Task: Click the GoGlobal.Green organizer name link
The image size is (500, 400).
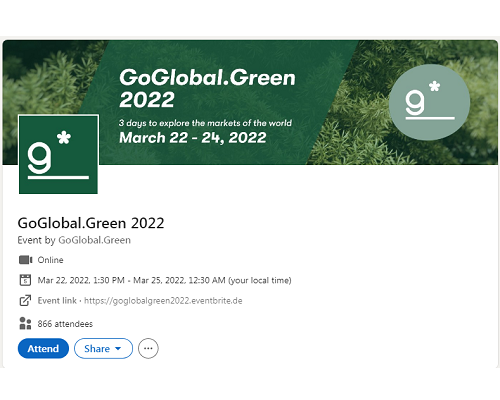Action: [x=95, y=240]
